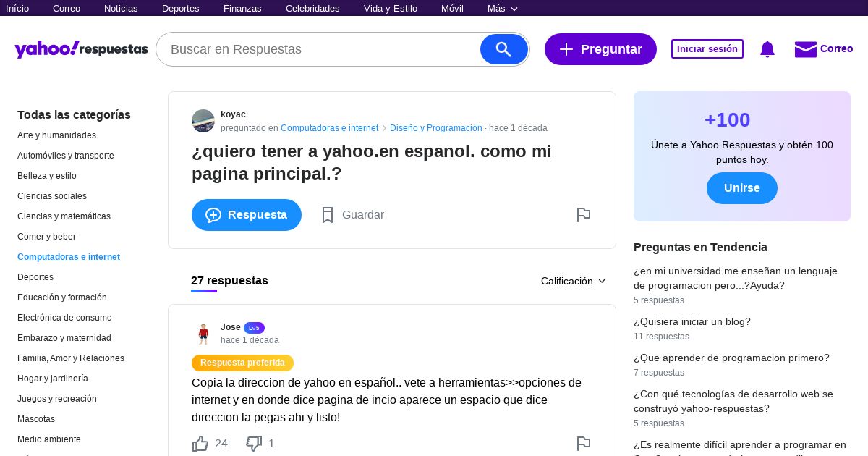
Task: Open Hogar y jardinería category
Action: point(53,379)
